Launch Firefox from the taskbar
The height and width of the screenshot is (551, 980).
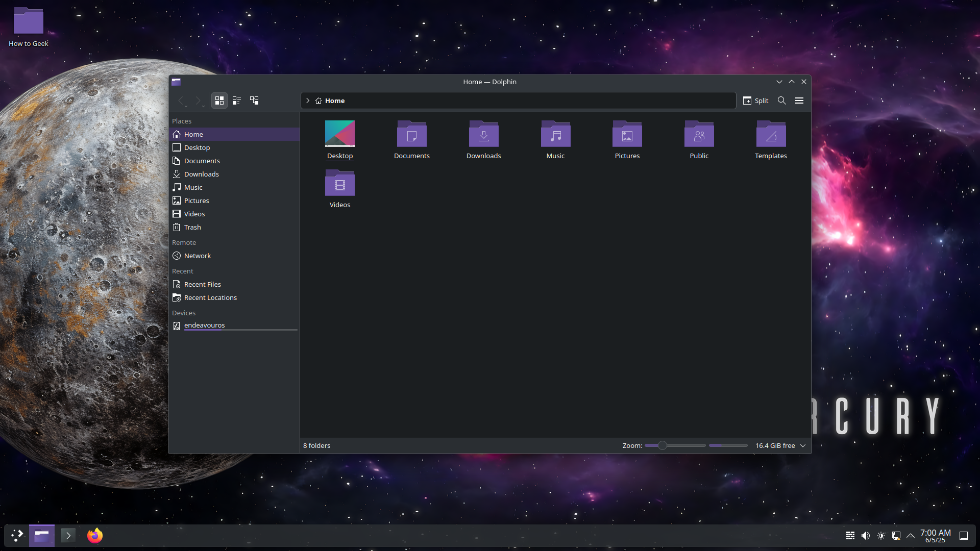click(95, 535)
